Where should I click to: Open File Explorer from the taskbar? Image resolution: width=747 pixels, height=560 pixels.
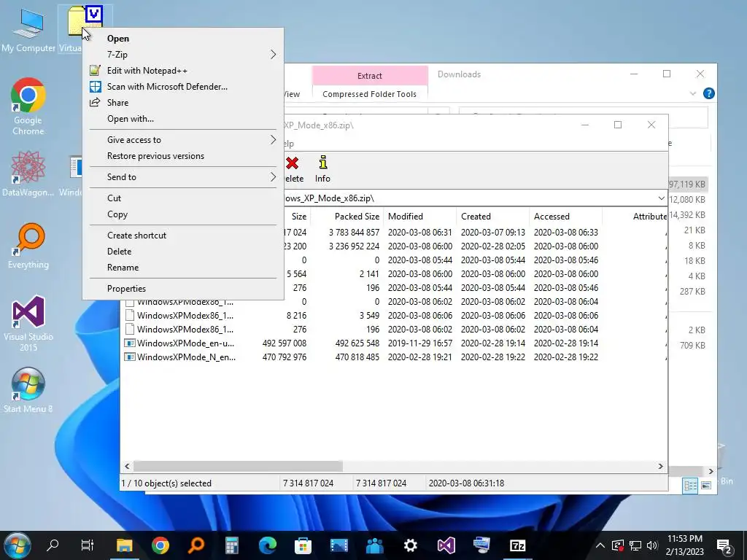point(124,545)
